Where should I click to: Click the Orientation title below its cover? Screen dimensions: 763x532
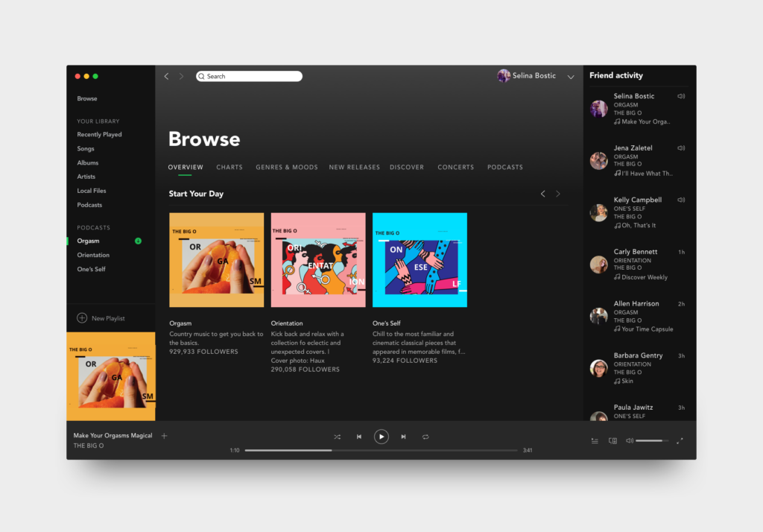287,323
